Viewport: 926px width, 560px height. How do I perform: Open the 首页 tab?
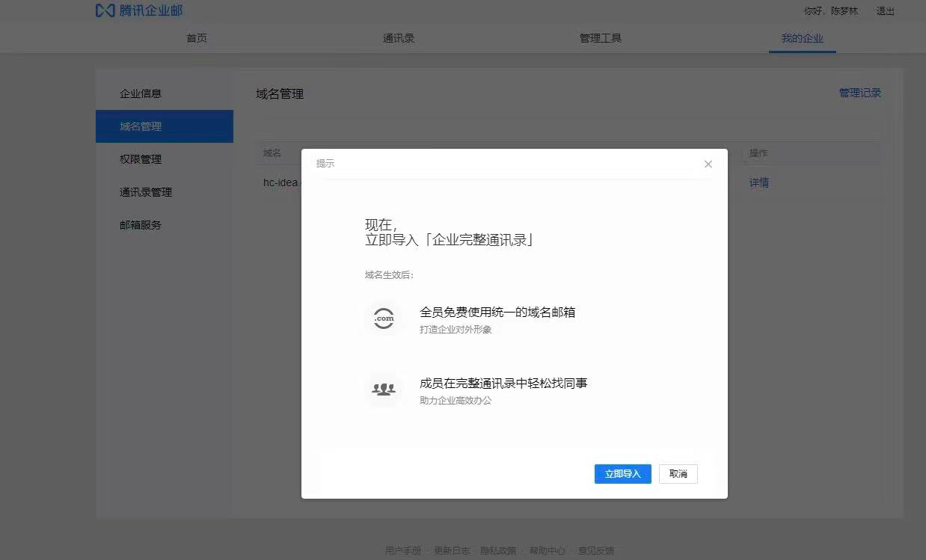click(x=197, y=38)
